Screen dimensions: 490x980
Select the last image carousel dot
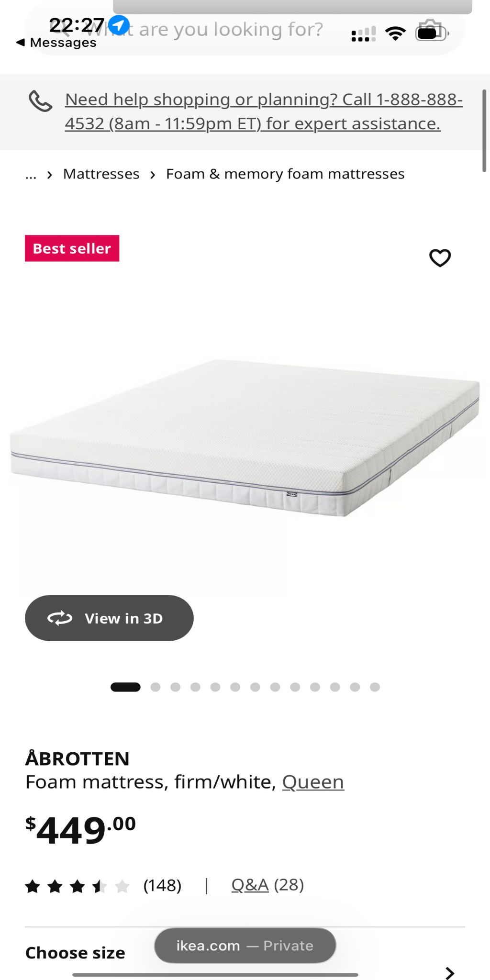375,687
